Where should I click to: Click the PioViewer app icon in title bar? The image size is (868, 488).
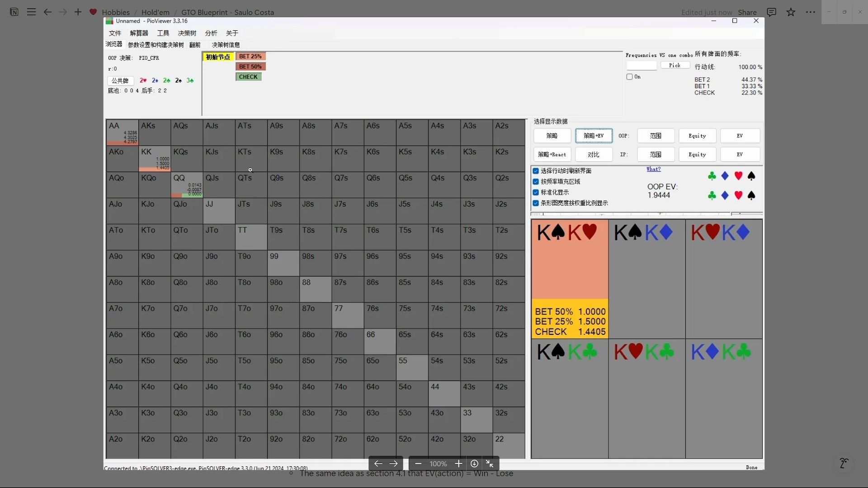109,21
